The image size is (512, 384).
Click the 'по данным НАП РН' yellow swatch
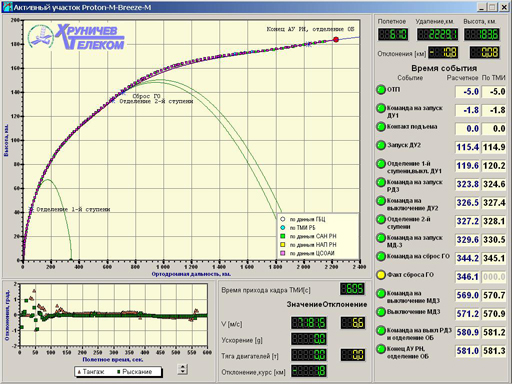click(x=283, y=245)
